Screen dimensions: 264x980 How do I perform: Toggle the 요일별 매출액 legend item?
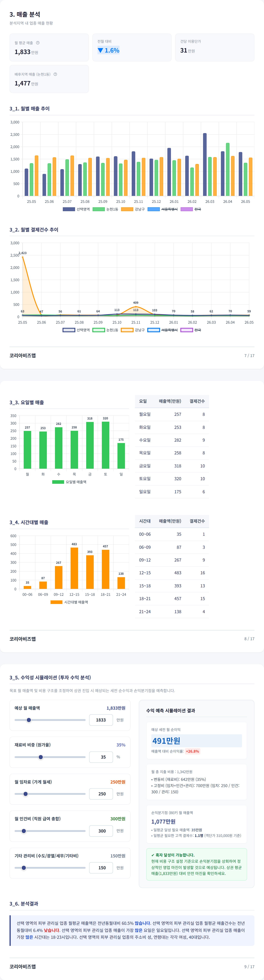[x=69, y=482]
